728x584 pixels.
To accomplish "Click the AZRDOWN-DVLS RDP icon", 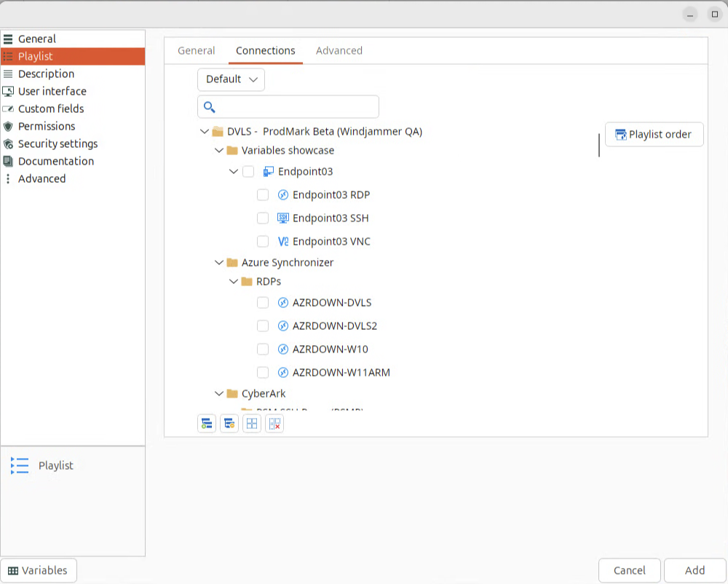I will click(283, 303).
